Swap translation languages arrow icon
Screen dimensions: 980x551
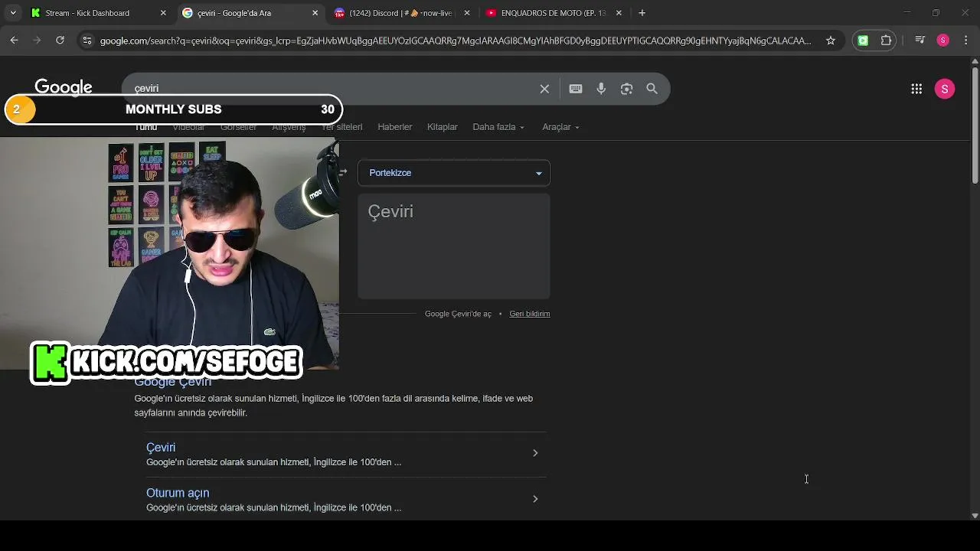342,173
